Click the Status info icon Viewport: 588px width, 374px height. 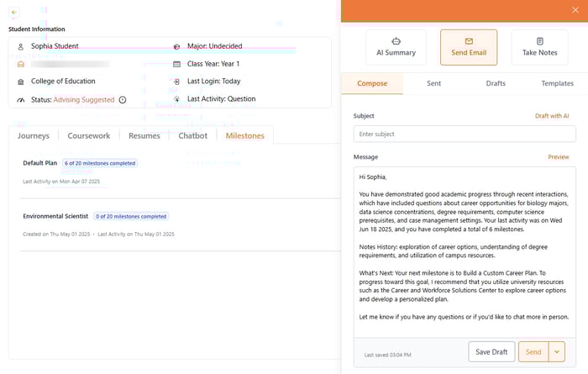click(123, 100)
